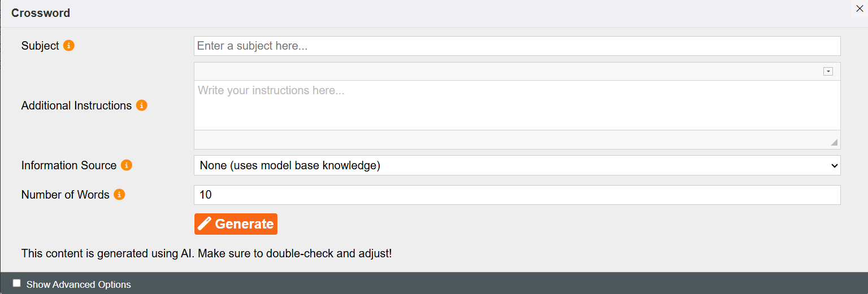Show the Number of Words info tooltip icon

(119, 195)
